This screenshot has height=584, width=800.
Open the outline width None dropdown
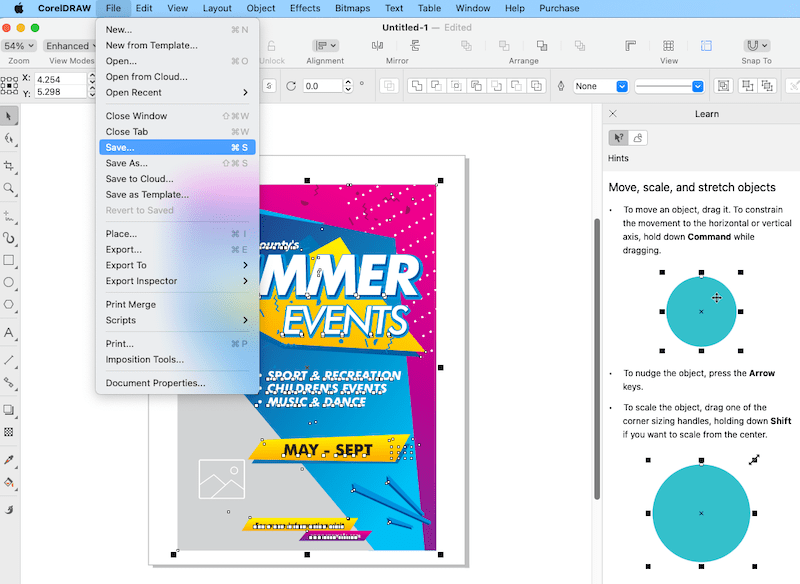tap(601, 86)
